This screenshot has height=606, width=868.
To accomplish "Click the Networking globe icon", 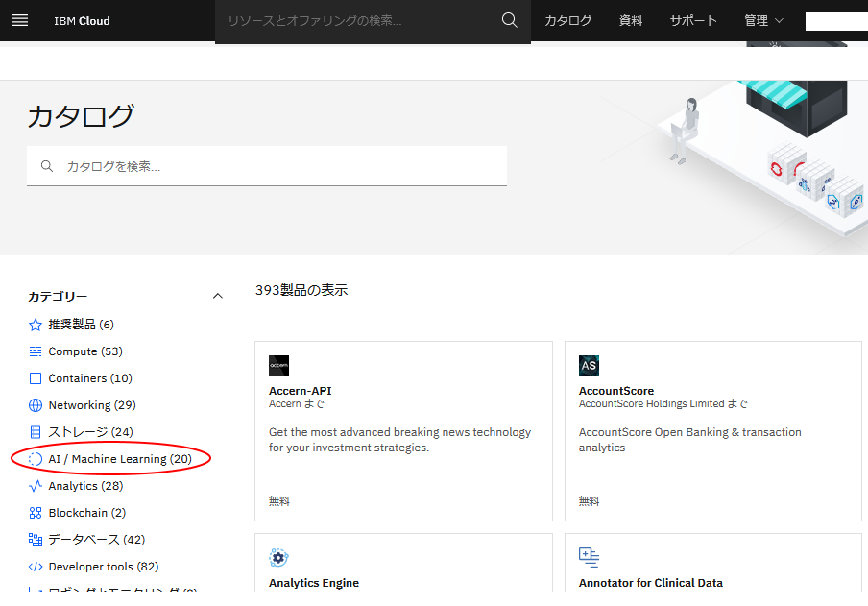I will coord(36,405).
